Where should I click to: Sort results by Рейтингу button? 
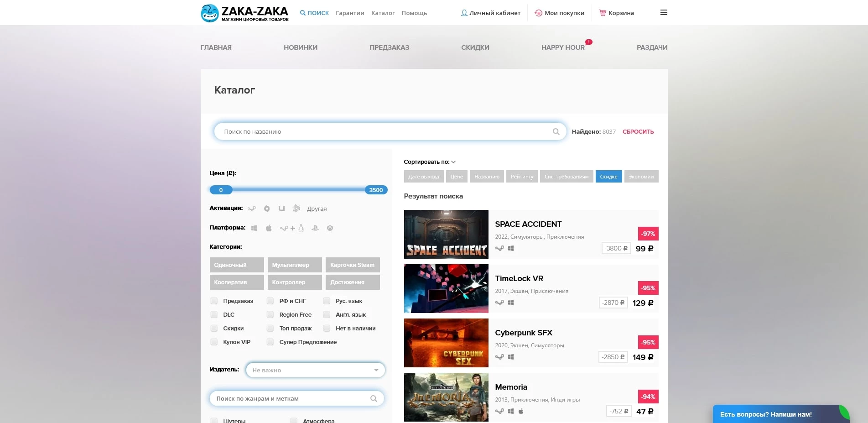click(522, 177)
